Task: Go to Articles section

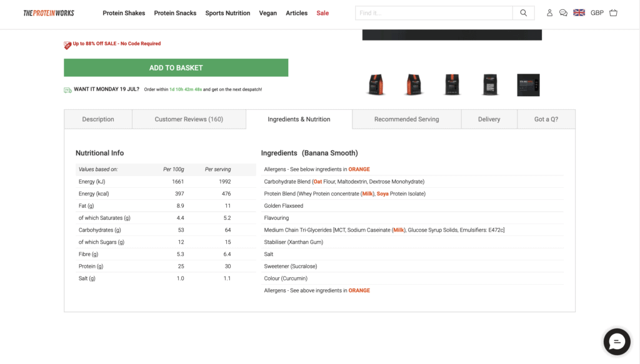Action: [296, 13]
